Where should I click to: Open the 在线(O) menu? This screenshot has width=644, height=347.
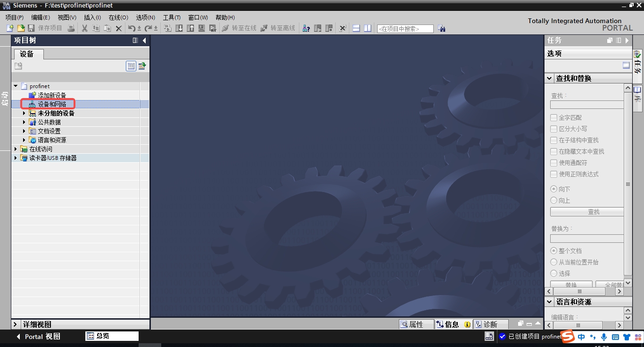(x=118, y=17)
